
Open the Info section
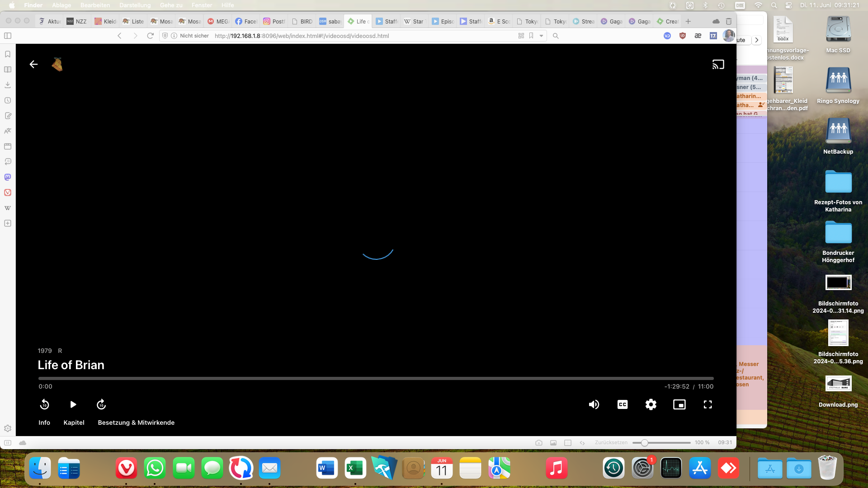pos(44,422)
